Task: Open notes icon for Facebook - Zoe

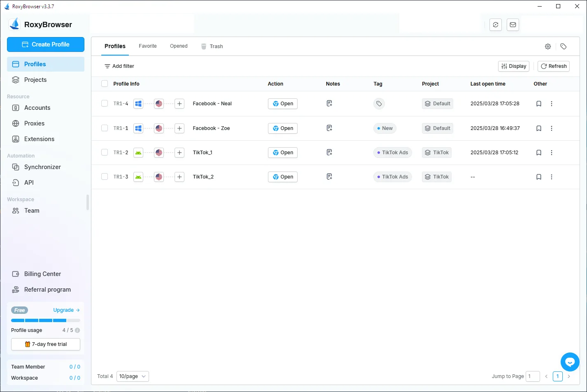Action: pos(329,128)
